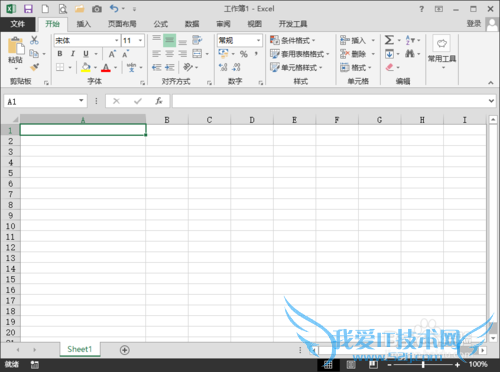The height and width of the screenshot is (372, 500).
Task: Switch to the 开发工具 Developer tab
Action: pyautogui.click(x=293, y=24)
